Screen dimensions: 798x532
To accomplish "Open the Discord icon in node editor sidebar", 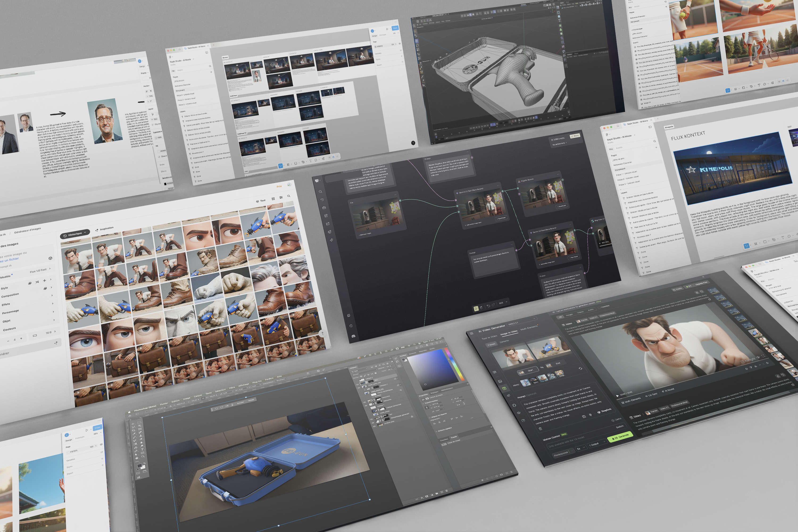I will click(x=353, y=336).
